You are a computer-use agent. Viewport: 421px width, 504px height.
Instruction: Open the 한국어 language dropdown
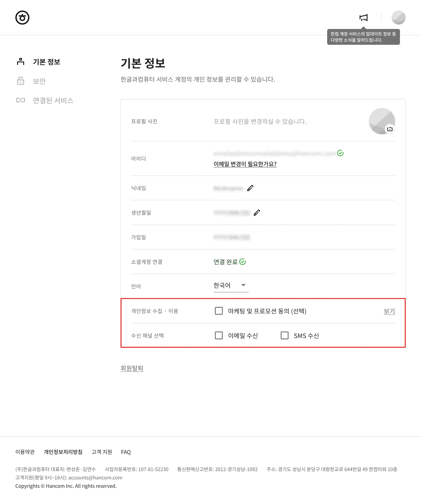tap(225, 285)
